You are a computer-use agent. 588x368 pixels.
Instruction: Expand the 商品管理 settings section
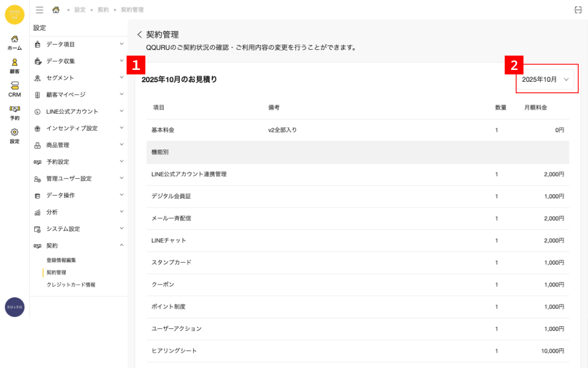(78, 145)
